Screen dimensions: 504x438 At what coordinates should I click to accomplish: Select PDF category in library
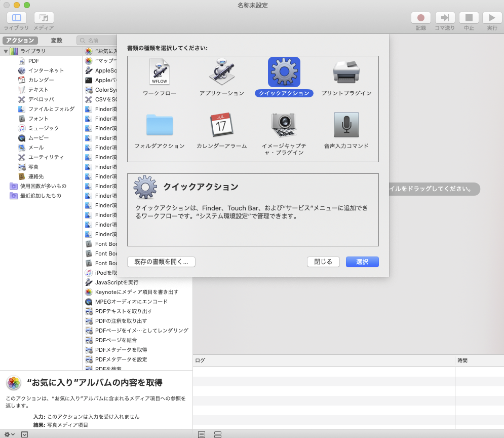pyautogui.click(x=33, y=61)
